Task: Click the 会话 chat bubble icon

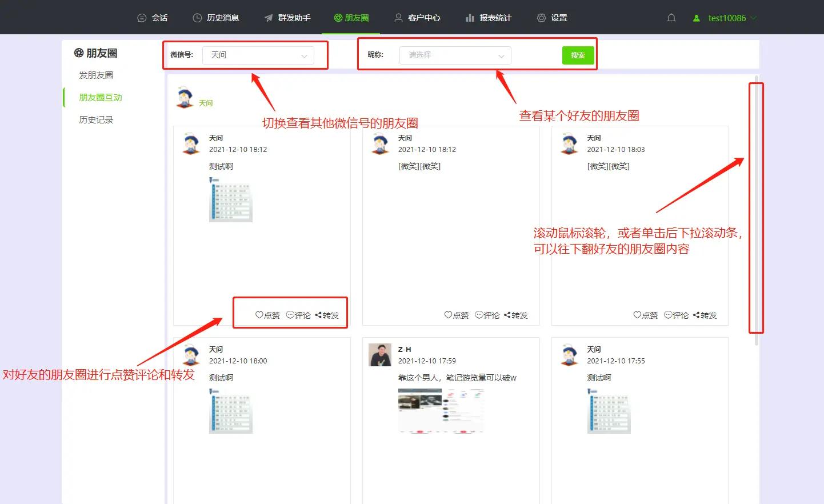Action: pos(142,18)
